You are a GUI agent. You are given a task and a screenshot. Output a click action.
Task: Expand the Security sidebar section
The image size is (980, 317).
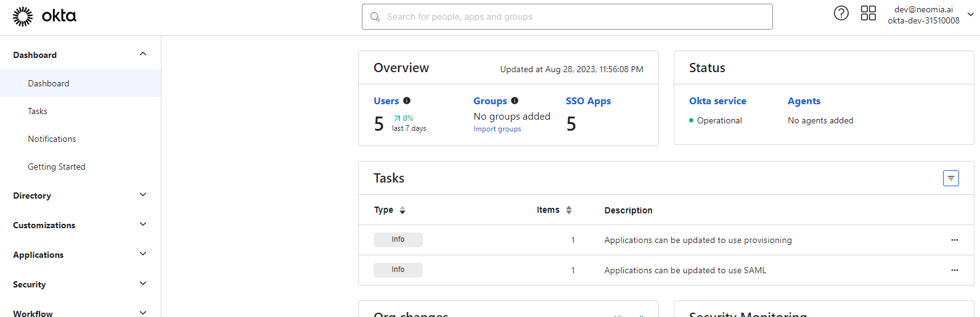point(143,284)
